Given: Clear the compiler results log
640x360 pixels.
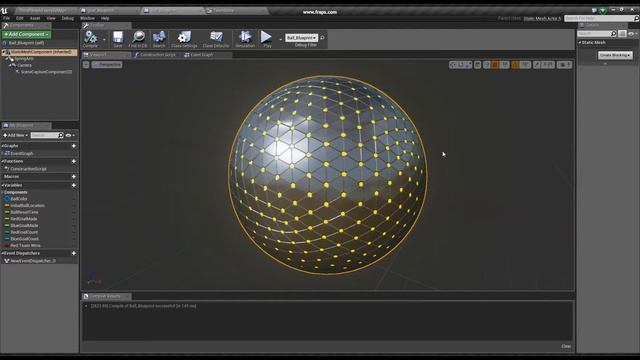Looking at the screenshot, I should [566, 346].
